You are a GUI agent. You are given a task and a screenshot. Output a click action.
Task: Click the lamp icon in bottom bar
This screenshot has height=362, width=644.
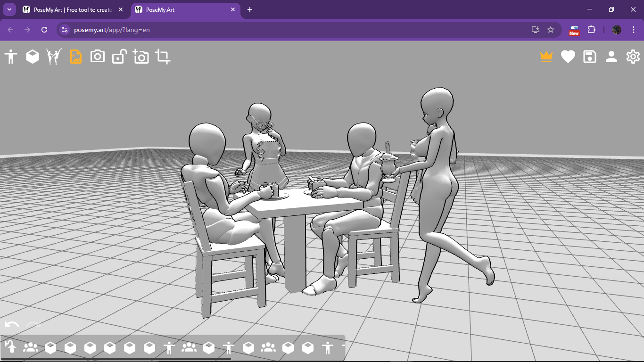(x=10, y=347)
